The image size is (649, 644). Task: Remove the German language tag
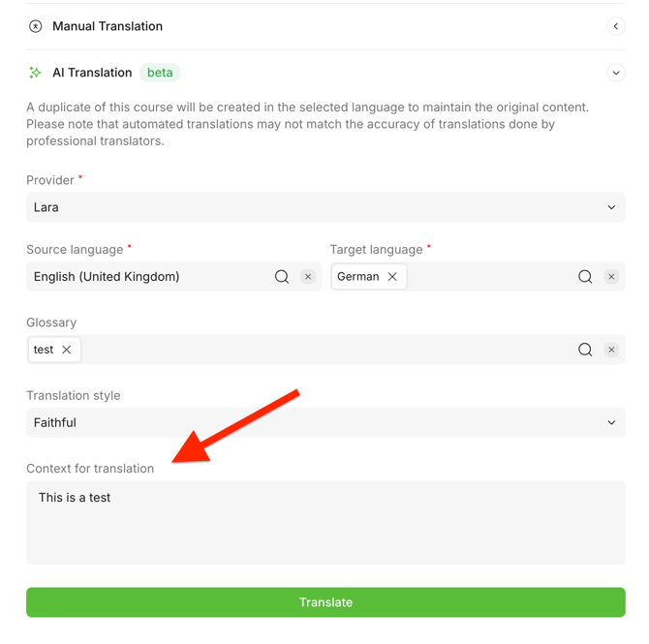[392, 277]
